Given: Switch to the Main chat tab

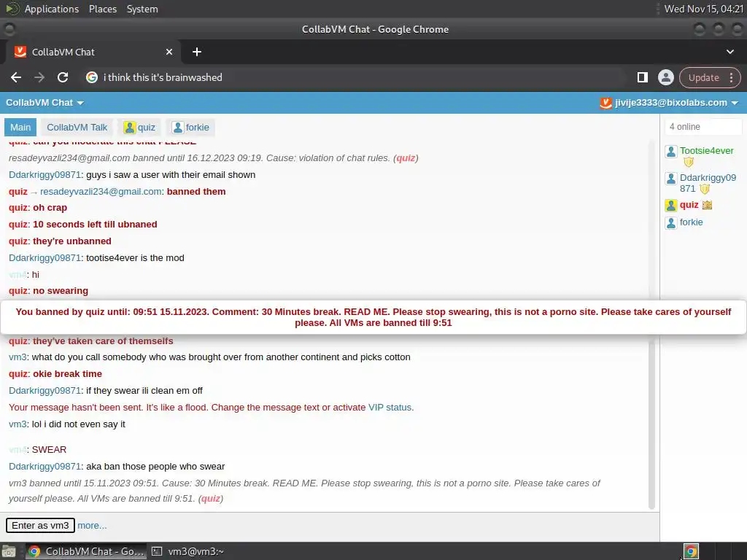Looking at the screenshot, I should [20, 128].
